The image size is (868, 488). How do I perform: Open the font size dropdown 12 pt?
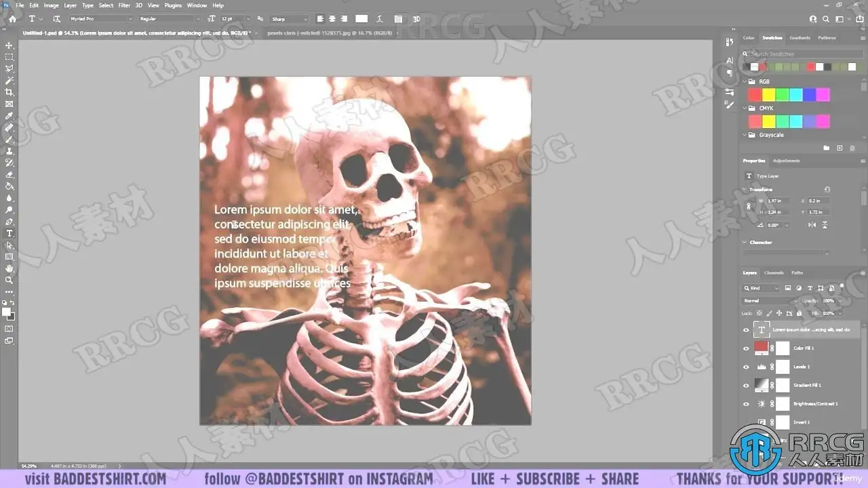point(235,19)
